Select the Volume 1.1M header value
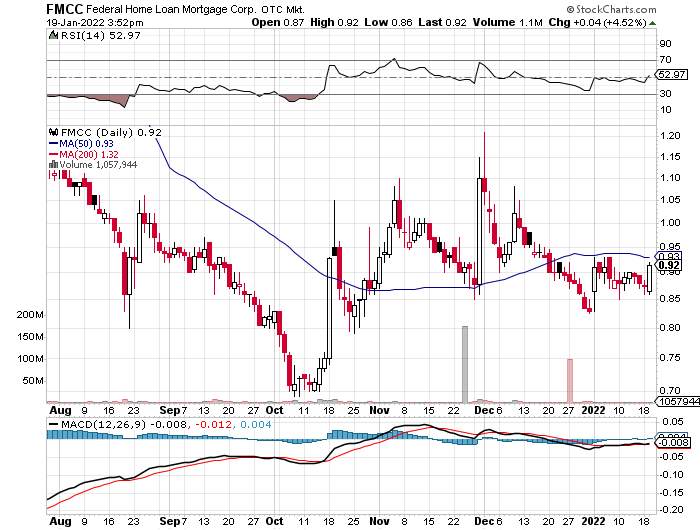This screenshot has width=700, height=530. (508, 22)
